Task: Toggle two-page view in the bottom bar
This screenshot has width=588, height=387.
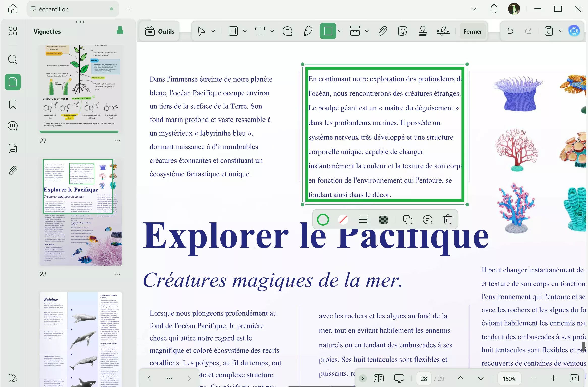Action: [x=378, y=378]
